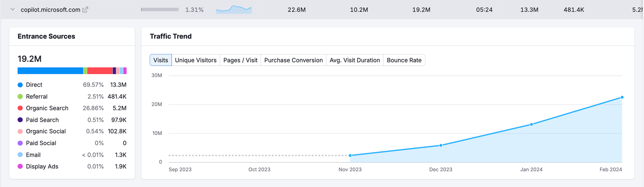Open copilot.microsoft.com external link icon

pyautogui.click(x=85, y=10)
